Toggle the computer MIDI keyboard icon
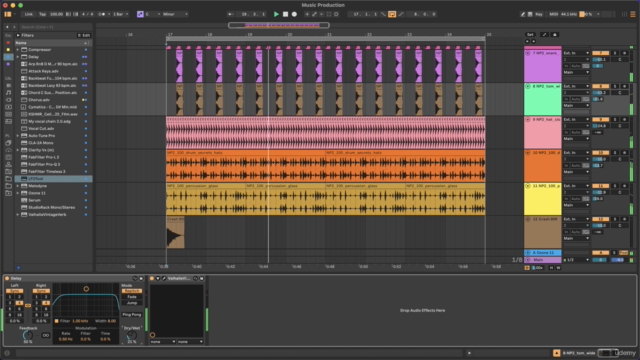Screen dimensions: 640x360 (530, 14)
